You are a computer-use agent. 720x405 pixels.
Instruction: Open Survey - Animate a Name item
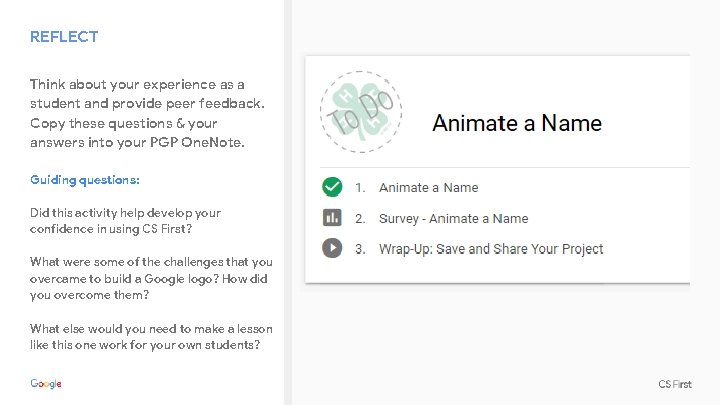(x=453, y=218)
